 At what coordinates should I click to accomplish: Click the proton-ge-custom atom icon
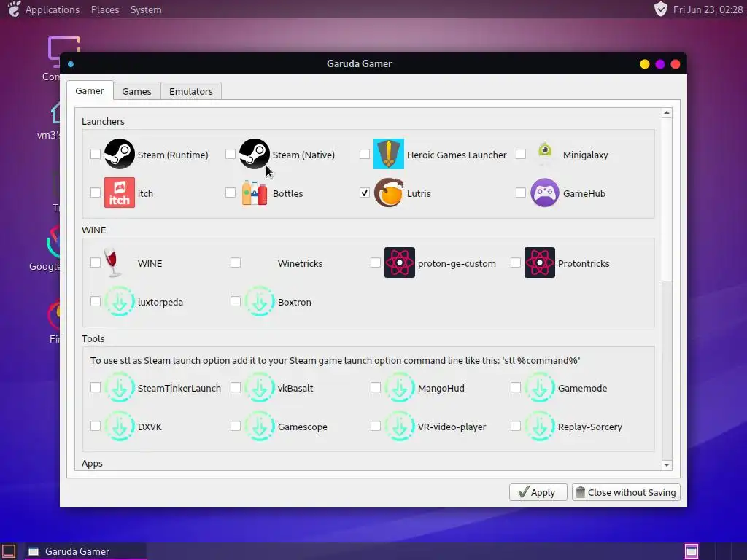(400, 262)
